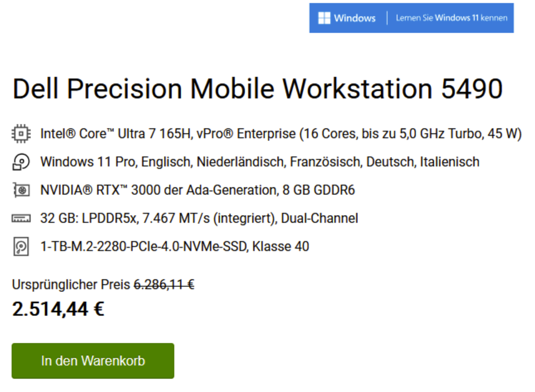Click the RAM memory module icon
Image resolution: width=535 pixels, height=392 pixels.
click(x=21, y=218)
